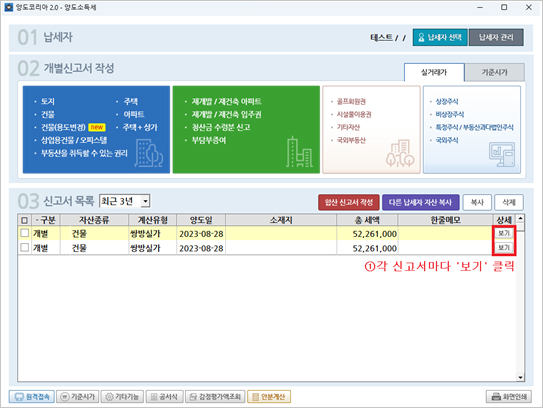Viewport: 543px width, 408px height.
Task: Select 국외부동산
Action: click(351, 140)
